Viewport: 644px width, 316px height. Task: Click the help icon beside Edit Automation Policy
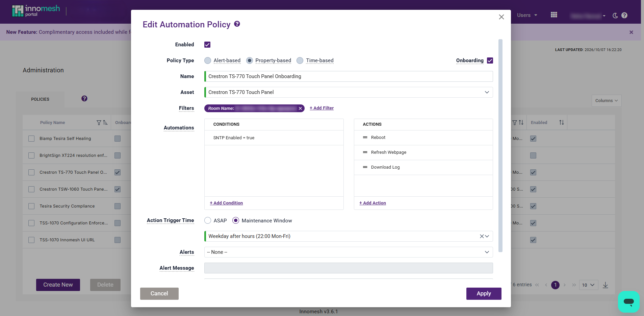237,24
